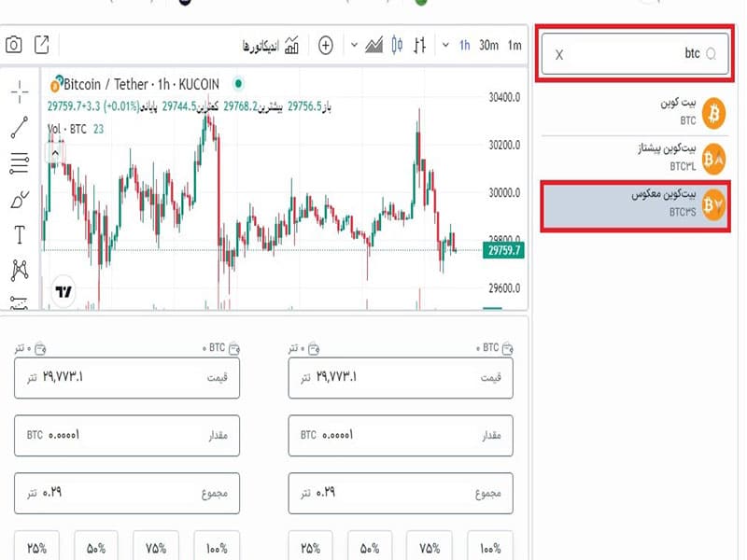Choose 75% in the right order form

click(x=430, y=547)
